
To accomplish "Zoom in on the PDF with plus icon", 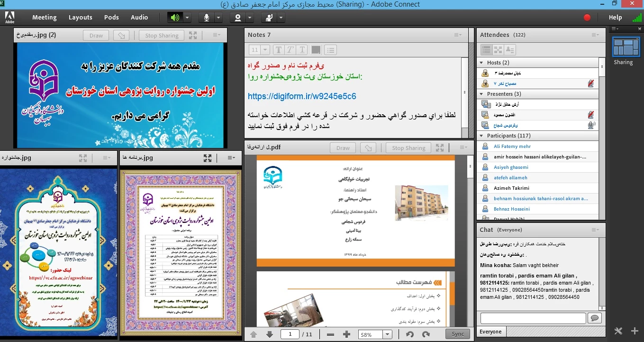I will (x=346, y=334).
